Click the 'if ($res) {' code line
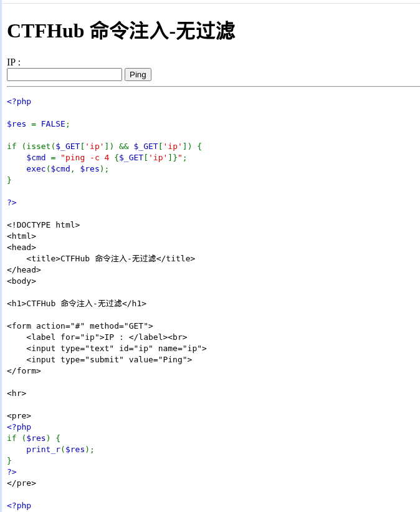The image size is (420, 512). (34, 438)
